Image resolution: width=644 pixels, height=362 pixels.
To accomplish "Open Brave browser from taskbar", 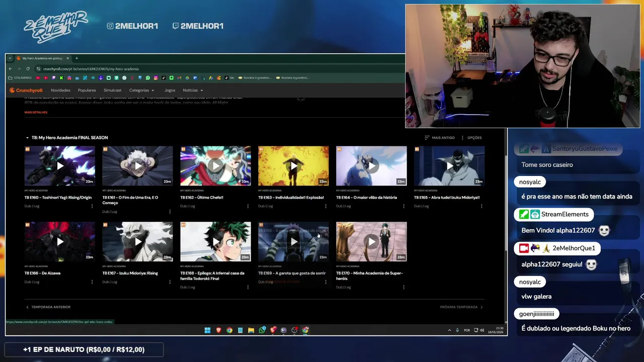I will click(x=218, y=330).
